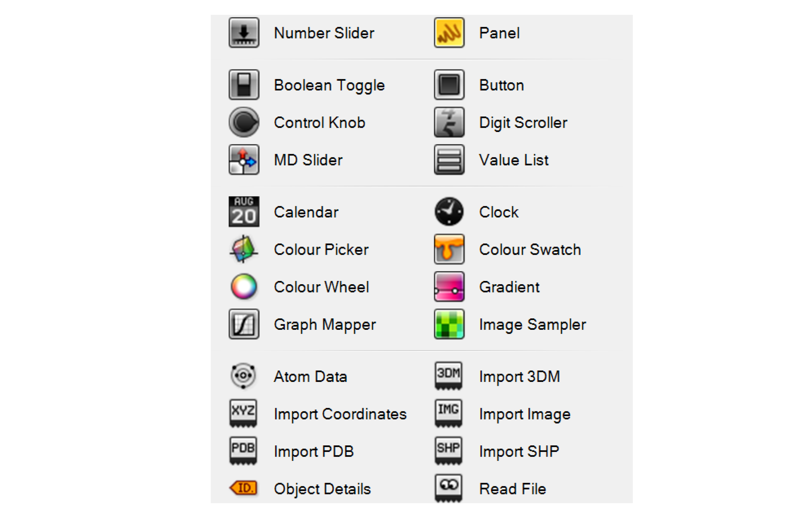This screenshot has width=812, height=519.
Task: Pick the Object Details ID icon
Action: pyautogui.click(x=243, y=488)
